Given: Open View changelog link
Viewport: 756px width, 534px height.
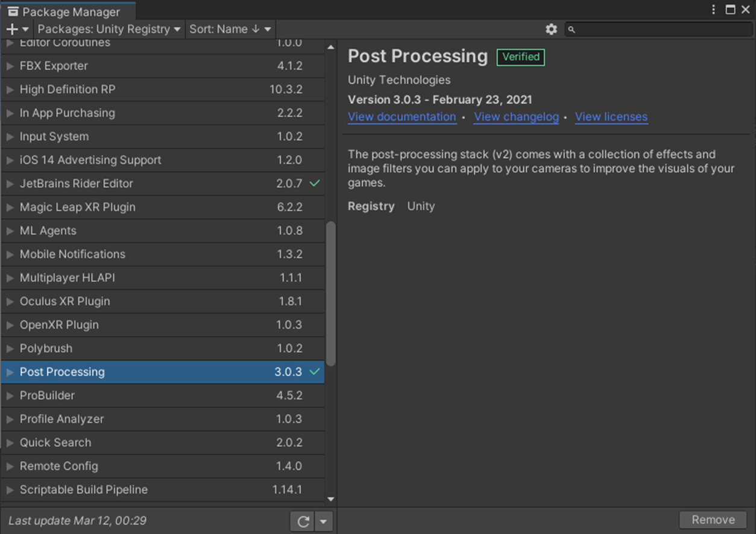Looking at the screenshot, I should [x=516, y=117].
